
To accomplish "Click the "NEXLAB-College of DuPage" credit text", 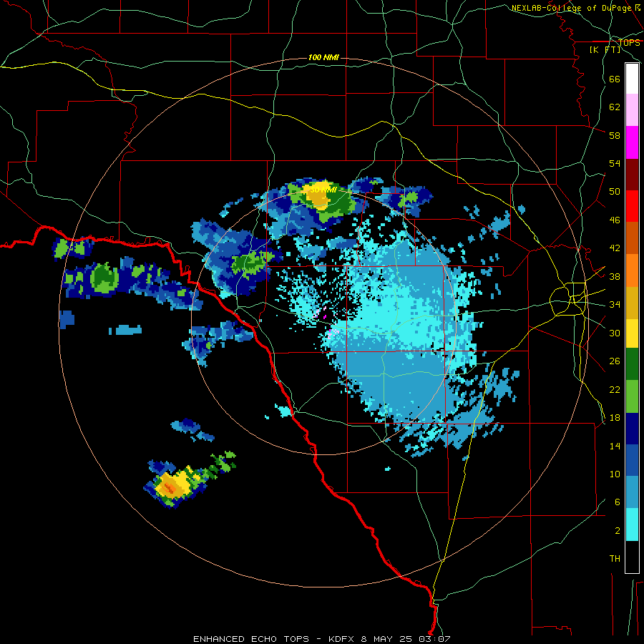I will 572,8.
